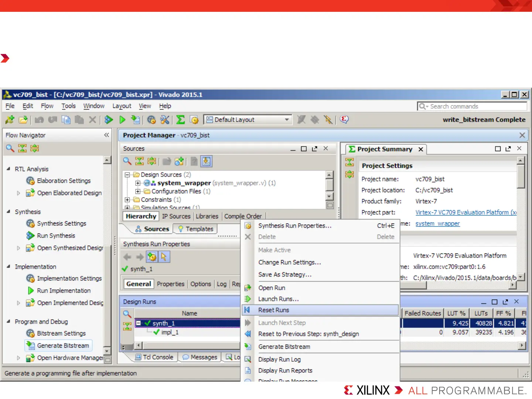Click the highlighted last icon in Sources toolbar
Image resolution: width=532 pixels, height=399 pixels.
pyautogui.click(x=206, y=161)
